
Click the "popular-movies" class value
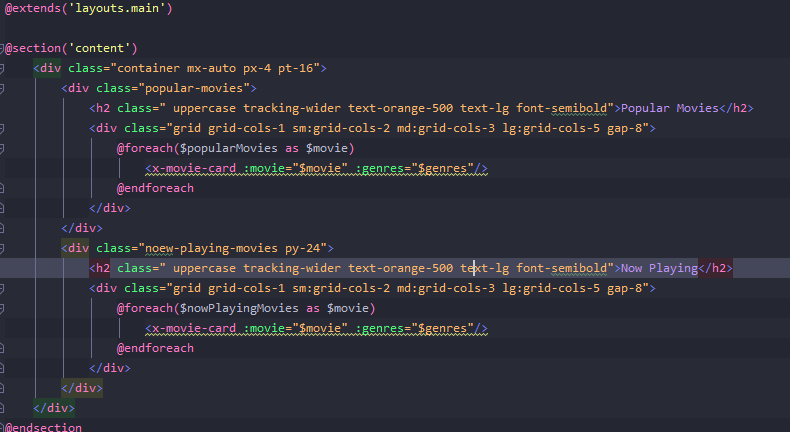coord(194,88)
